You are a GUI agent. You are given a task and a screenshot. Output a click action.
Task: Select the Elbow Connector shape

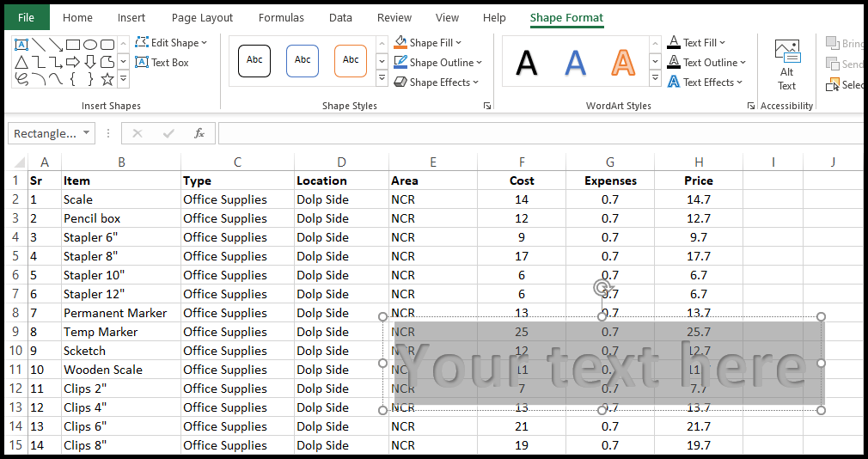click(x=38, y=62)
